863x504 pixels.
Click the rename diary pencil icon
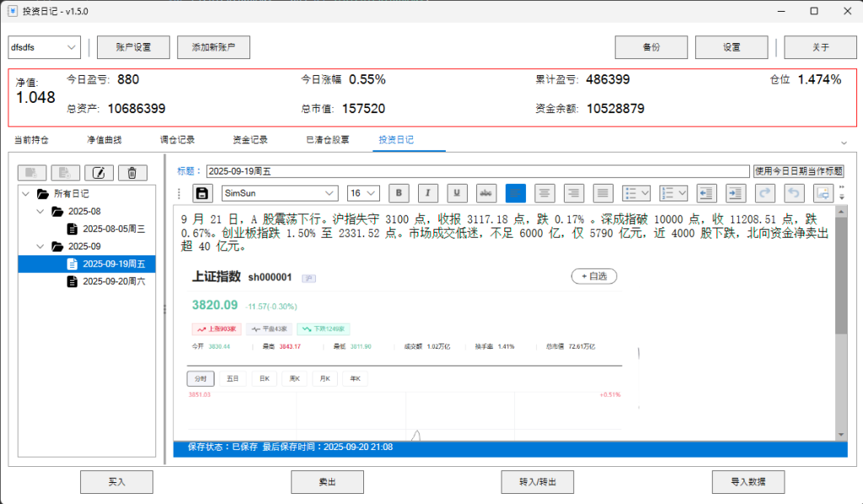[99, 173]
